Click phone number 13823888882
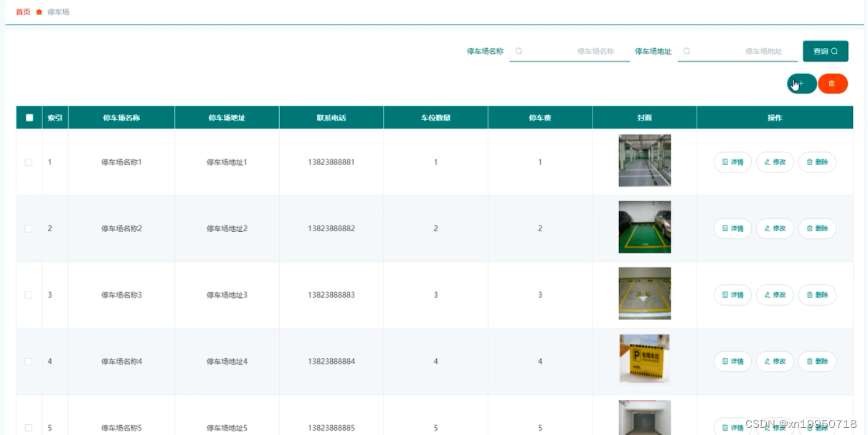This screenshot has width=868, height=435. coord(331,228)
